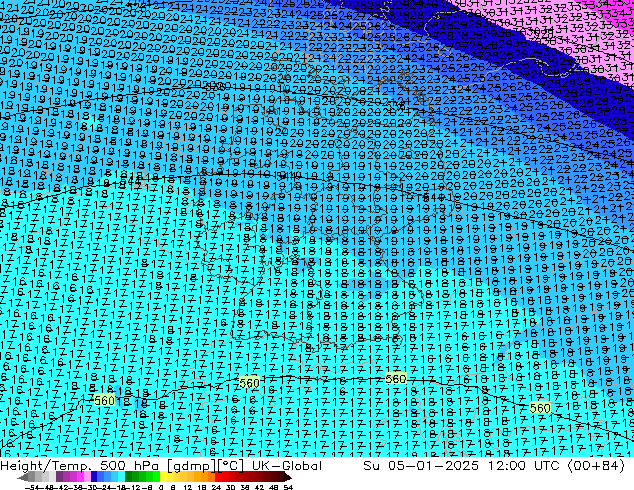Click the dark brown right arrow of color scale
634x490 pixels.
[x=287, y=477]
